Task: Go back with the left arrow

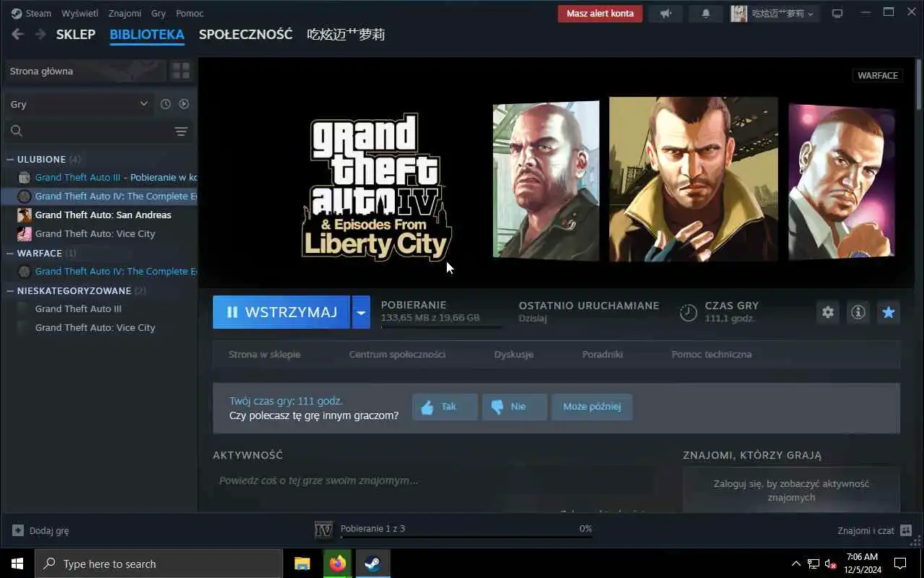Action: tap(18, 34)
